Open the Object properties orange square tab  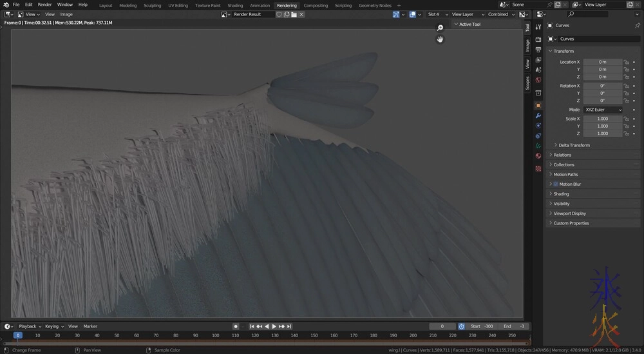pos(538,105)
